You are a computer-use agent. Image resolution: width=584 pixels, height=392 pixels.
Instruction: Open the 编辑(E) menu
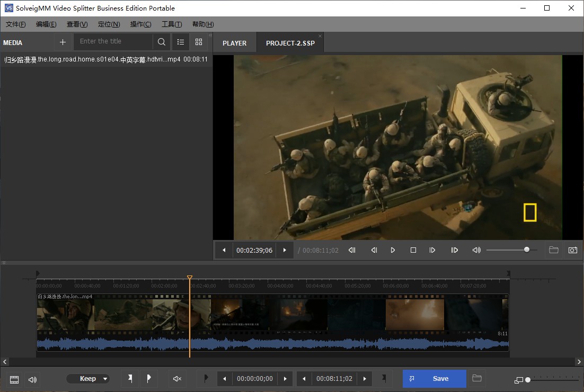point(47,24)
